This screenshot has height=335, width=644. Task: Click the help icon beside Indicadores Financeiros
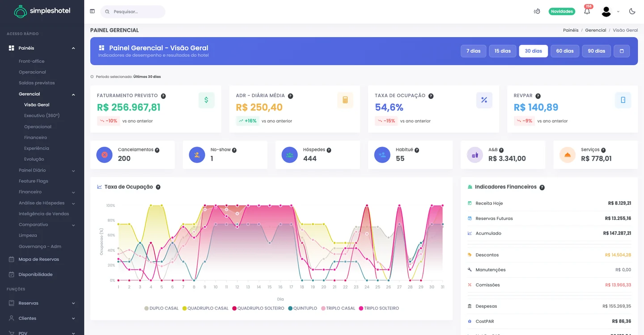542,187
